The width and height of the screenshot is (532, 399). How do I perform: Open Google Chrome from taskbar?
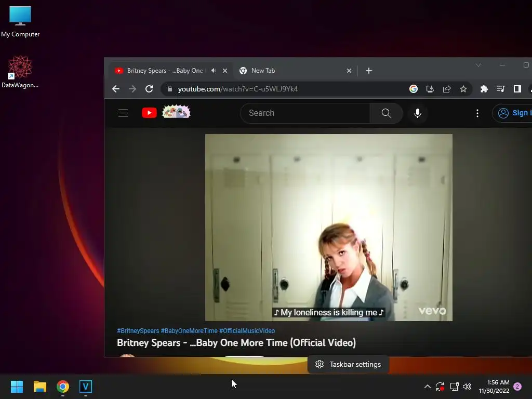point(63,387)
